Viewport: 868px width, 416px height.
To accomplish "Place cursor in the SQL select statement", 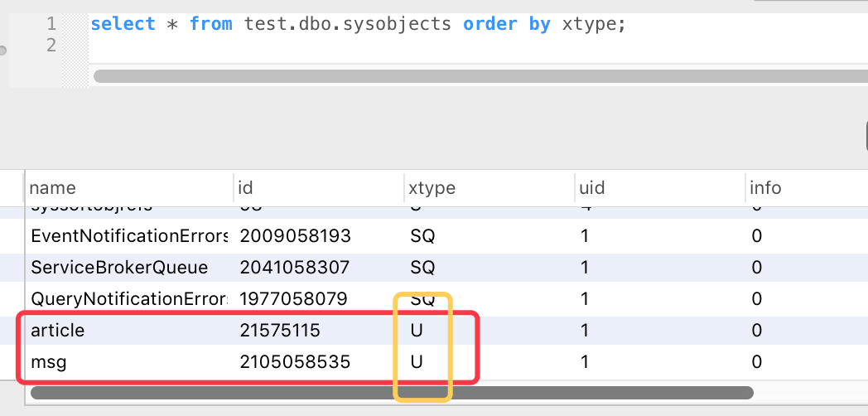I will [358, 24].
